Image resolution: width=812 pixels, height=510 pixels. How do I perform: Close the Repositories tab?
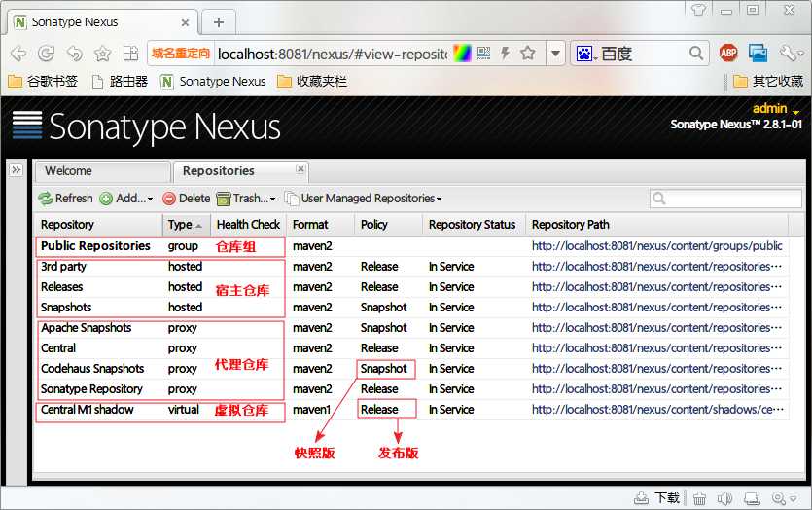click(x=300, y=168)
